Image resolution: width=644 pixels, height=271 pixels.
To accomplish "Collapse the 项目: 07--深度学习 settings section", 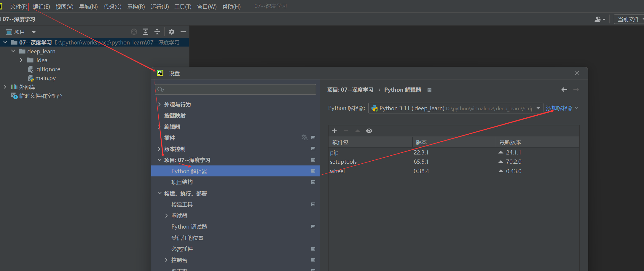I will click(x=160, y=160).
